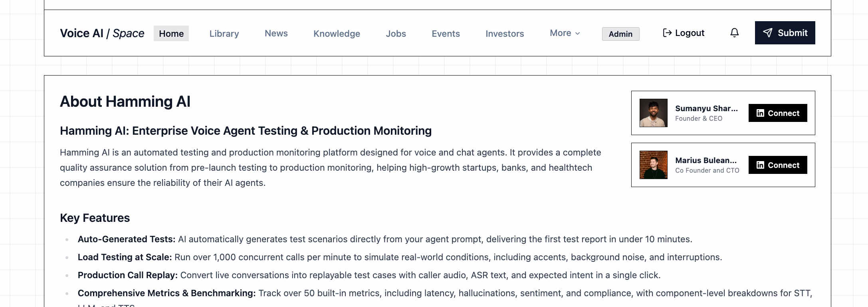Click the Co Founder and CTO text
Screen dimensions: 868x307
[707, 170]
